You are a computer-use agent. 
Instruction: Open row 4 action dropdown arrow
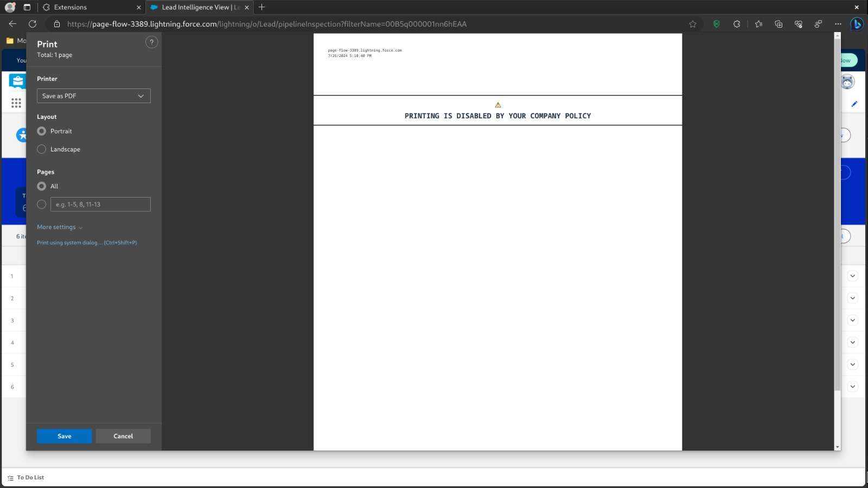[852, 343]
